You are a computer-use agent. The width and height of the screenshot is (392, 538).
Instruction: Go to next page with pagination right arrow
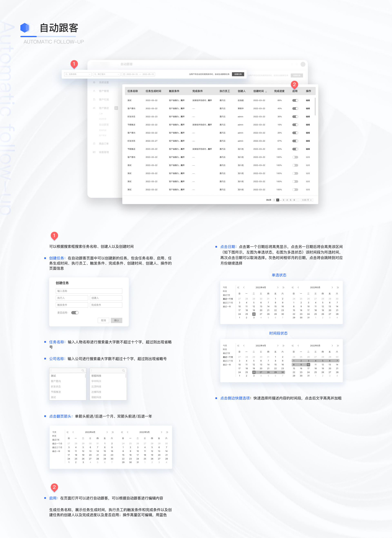coord(298,200)
